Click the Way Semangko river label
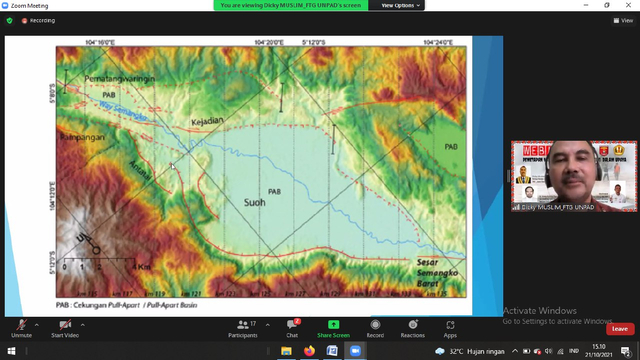Image resolution: width=640 pixels, height=360 pixels. (123, 111)
